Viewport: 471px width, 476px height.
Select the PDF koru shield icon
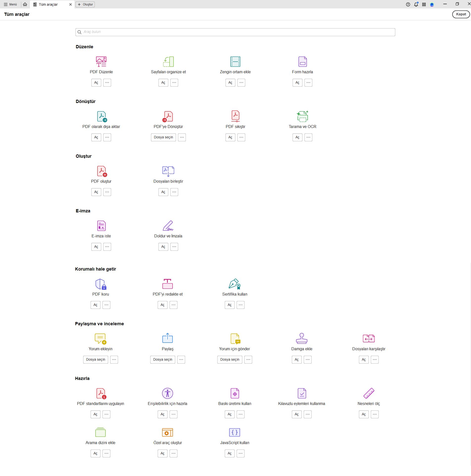(x=100, y=284)
